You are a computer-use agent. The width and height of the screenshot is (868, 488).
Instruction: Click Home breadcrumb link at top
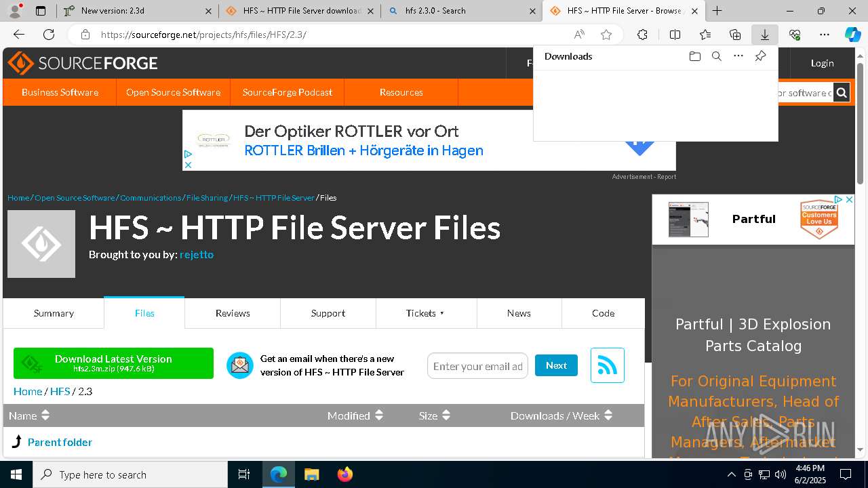click(x=18, y=198)
